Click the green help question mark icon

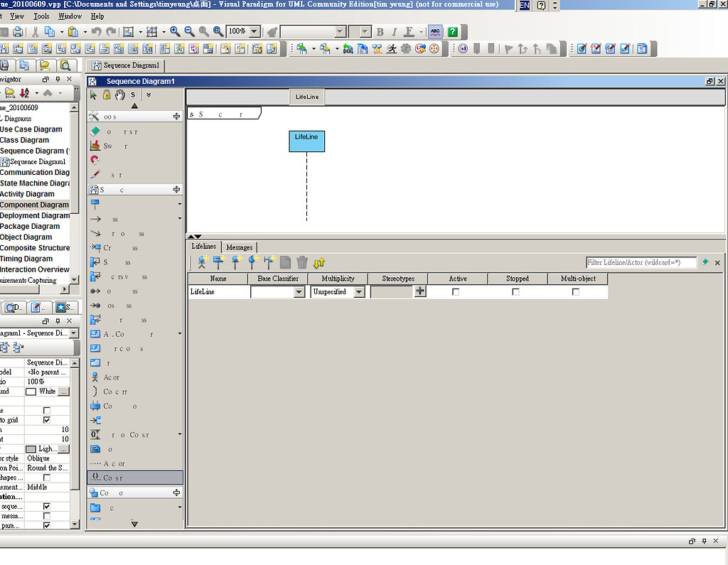453,31
